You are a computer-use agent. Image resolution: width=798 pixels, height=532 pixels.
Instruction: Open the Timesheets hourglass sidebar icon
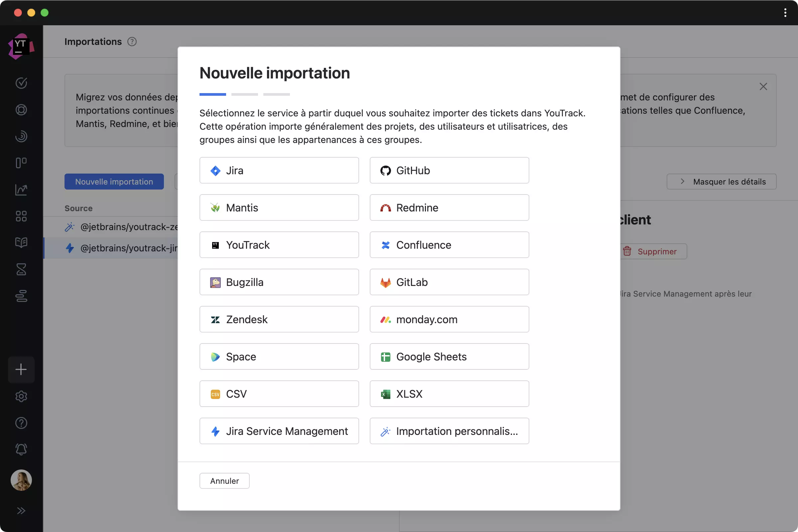coord(21,269)
